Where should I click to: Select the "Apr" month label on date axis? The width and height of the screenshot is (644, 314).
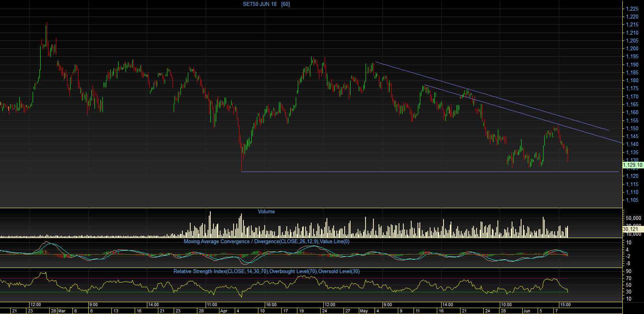pyautogui.click(x=224, y=311)
